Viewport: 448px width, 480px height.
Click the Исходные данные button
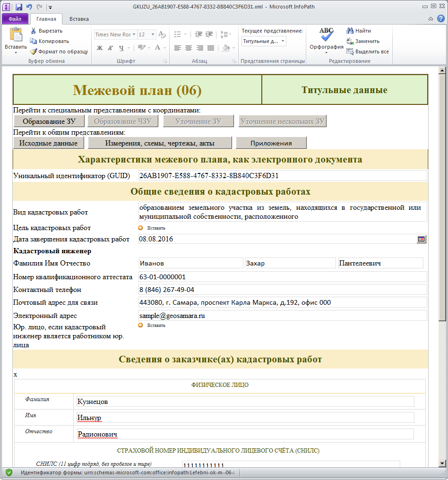click(48, 143)
